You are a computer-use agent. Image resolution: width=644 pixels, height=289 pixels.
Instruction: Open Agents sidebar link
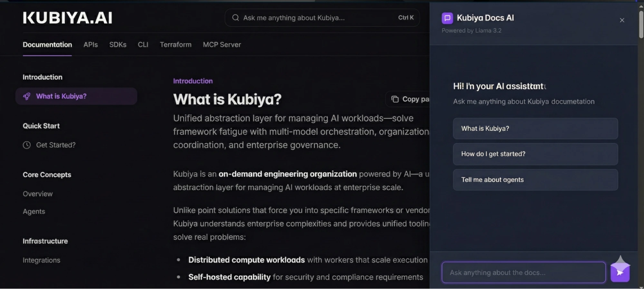(x=34, y=212)
